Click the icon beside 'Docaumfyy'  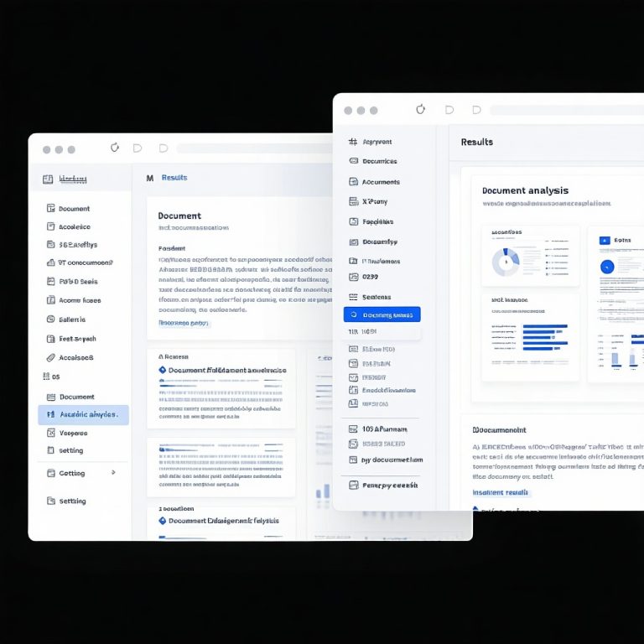click(353, 241)
